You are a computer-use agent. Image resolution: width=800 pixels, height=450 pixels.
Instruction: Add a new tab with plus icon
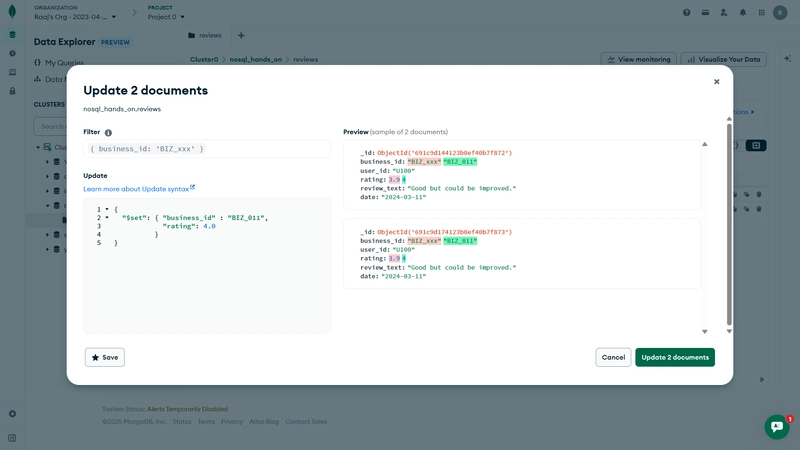pyautogui.click(x=241, y=35)
